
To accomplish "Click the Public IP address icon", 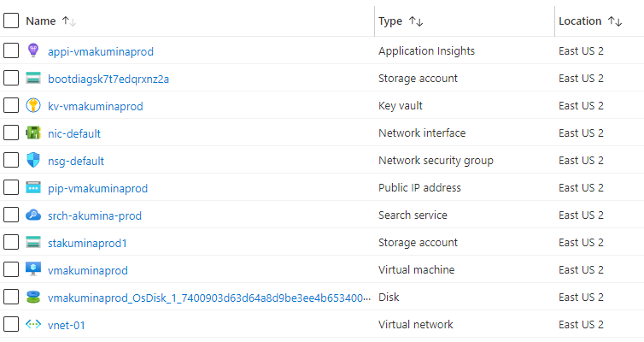I will (33, 188).
